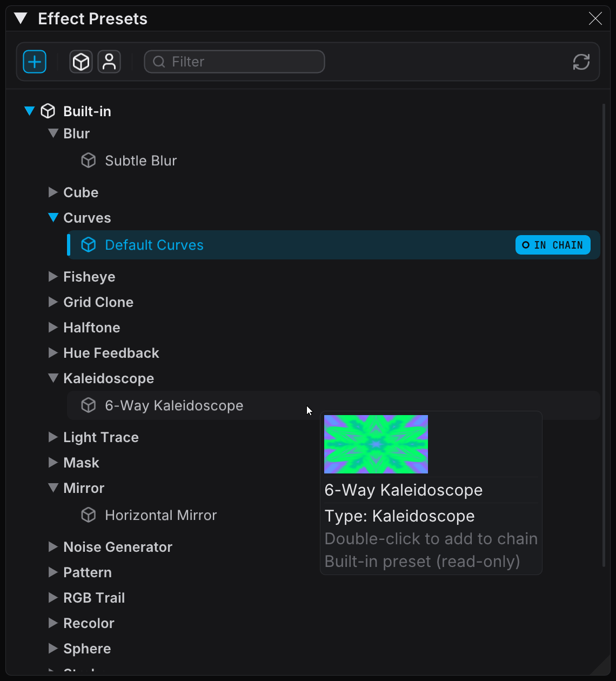Click the Curves category label
616x681 pixels.
tap(87, 218)
